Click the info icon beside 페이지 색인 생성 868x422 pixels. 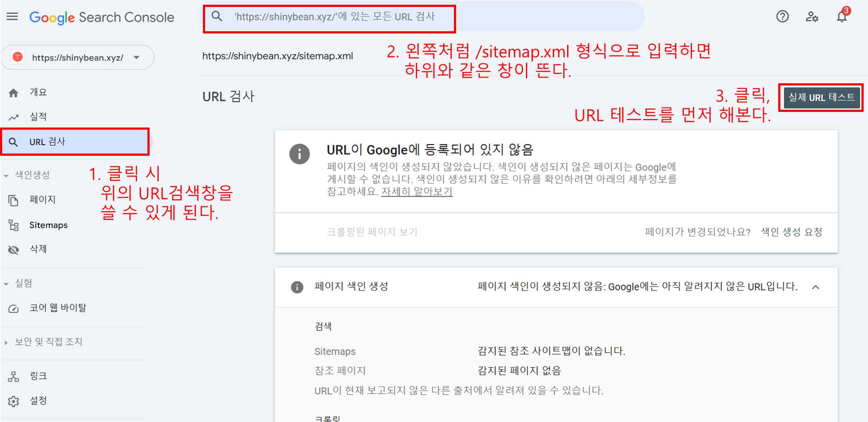click(297, 287)
